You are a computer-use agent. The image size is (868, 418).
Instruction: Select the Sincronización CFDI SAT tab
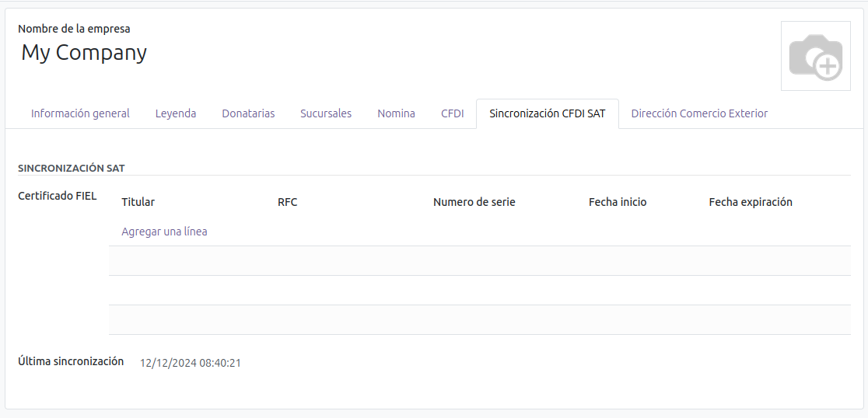[x=547, y=113]
